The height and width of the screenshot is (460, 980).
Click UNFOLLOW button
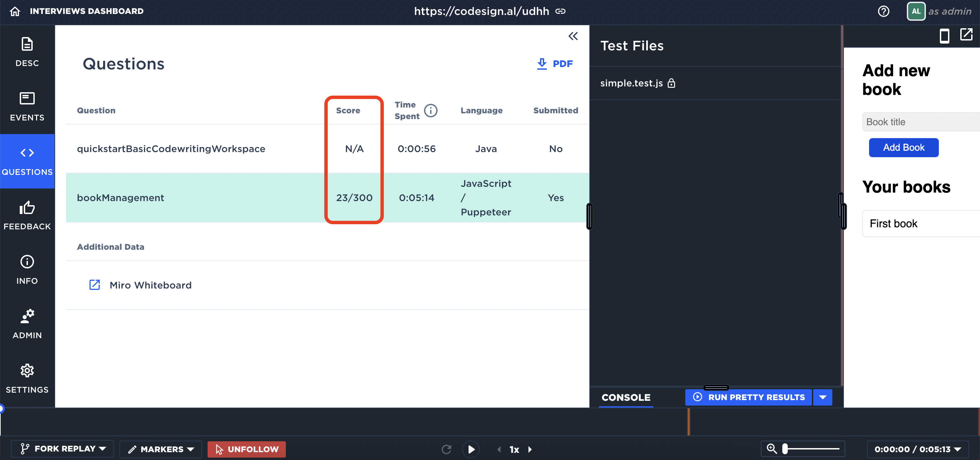(246, 449)
